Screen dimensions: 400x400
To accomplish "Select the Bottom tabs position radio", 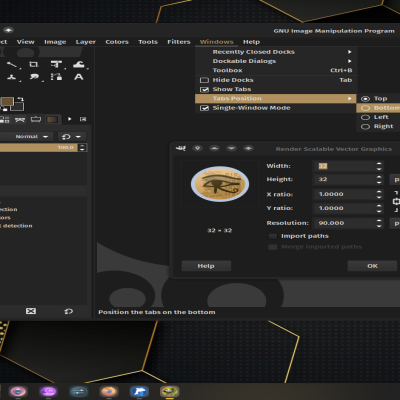I will coord(366,108).
